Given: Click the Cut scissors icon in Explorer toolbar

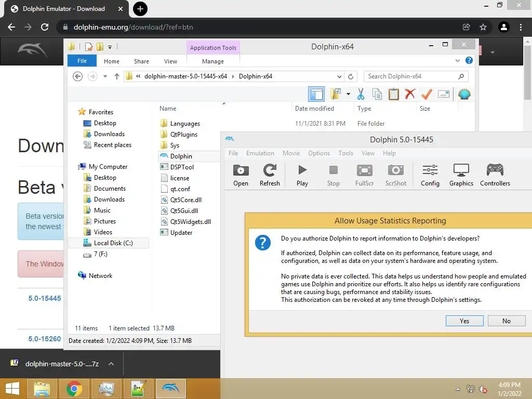Looking at the screenshot, I should [x=361, y=94].
